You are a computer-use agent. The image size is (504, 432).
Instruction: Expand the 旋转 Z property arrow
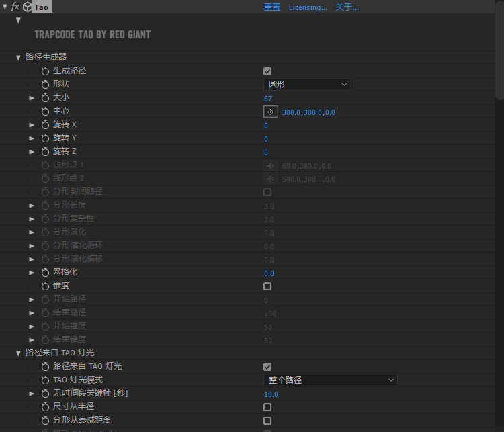pos(32,152)
